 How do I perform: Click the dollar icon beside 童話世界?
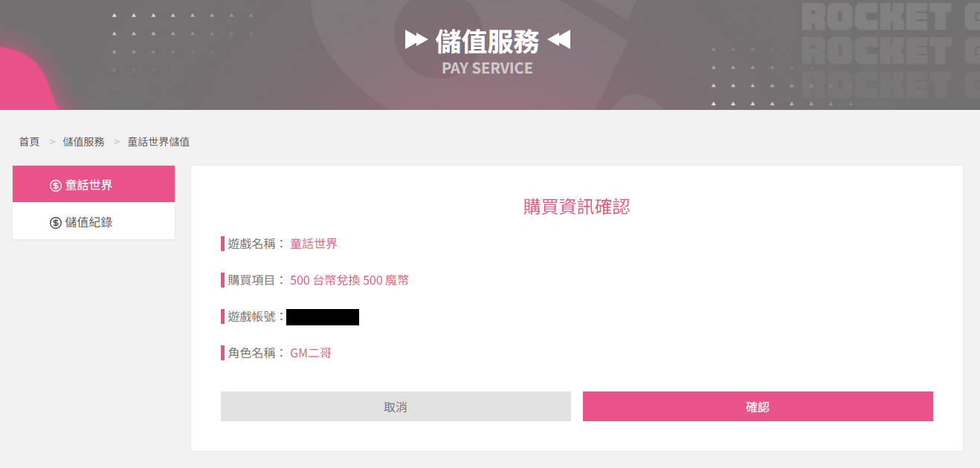tap(56, 185)
